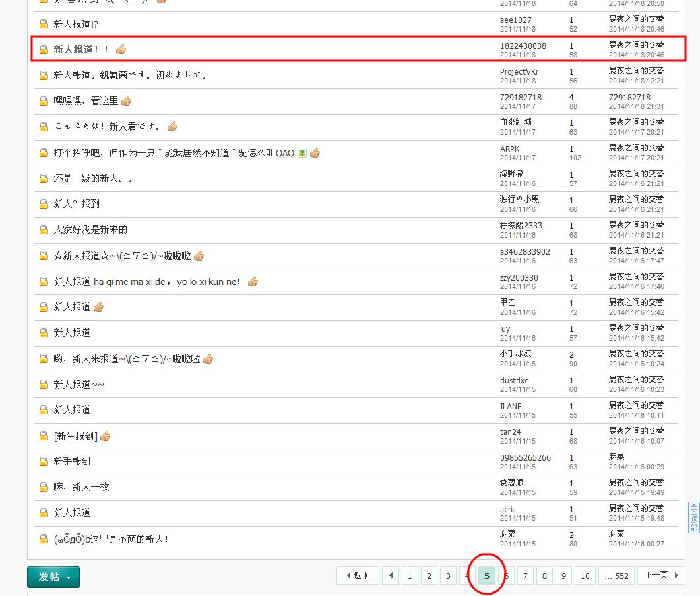Click thumbs-up icon on a3462833902's "☆新人报道☆" thread
The image size is (700, 596).
199,255
